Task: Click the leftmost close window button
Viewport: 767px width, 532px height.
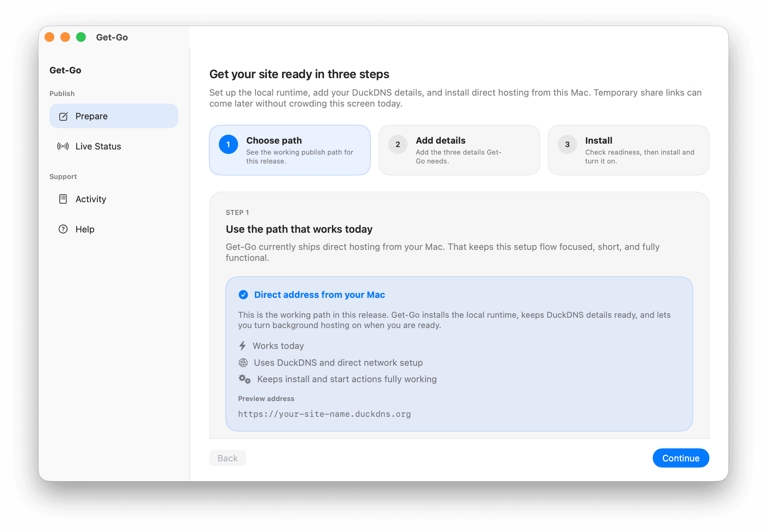Action: click(x=49, y=37)
